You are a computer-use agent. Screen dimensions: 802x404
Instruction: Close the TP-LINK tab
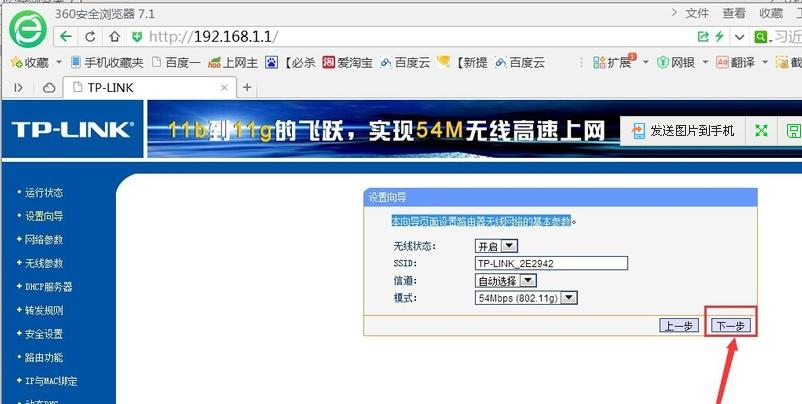point(224,87)
